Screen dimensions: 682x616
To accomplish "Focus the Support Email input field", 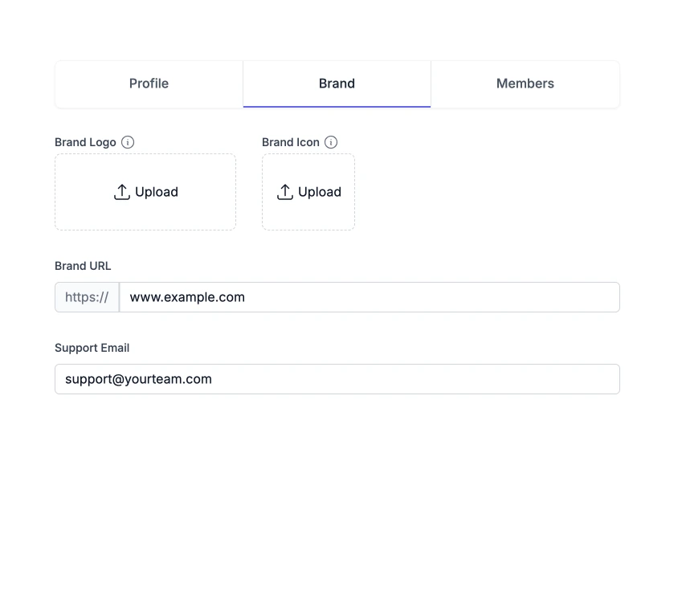I will click(402, 379).
